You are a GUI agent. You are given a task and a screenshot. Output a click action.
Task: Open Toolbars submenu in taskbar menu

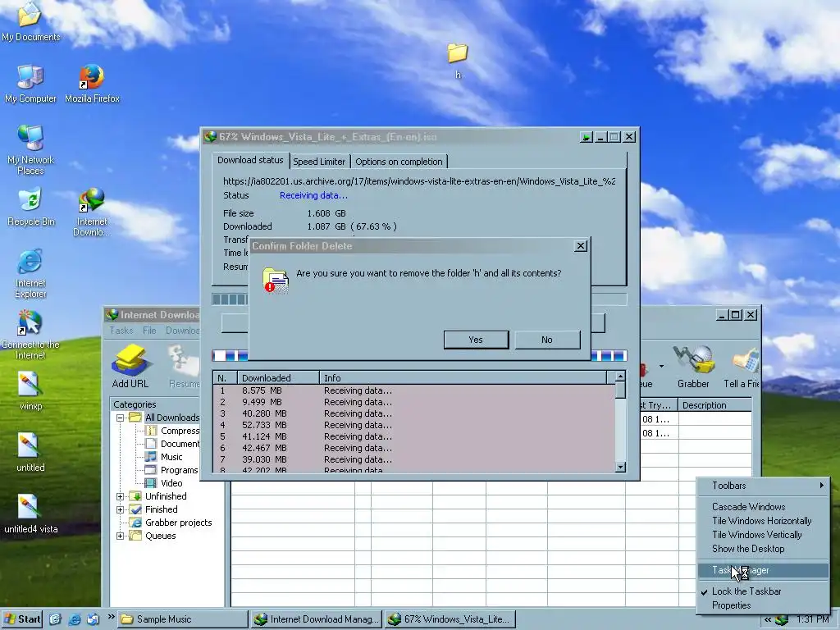click(763, 486)
